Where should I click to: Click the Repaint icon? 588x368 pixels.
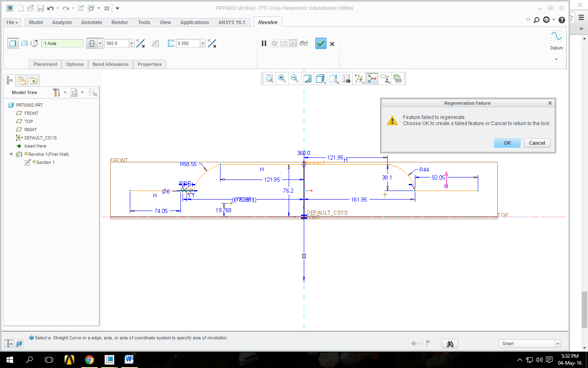(307, 79)
